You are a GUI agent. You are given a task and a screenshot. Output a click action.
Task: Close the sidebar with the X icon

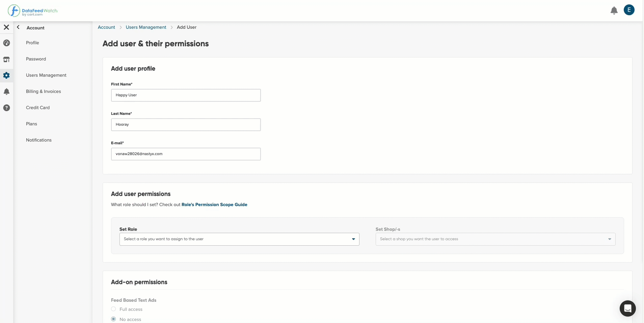pos(6,27)
